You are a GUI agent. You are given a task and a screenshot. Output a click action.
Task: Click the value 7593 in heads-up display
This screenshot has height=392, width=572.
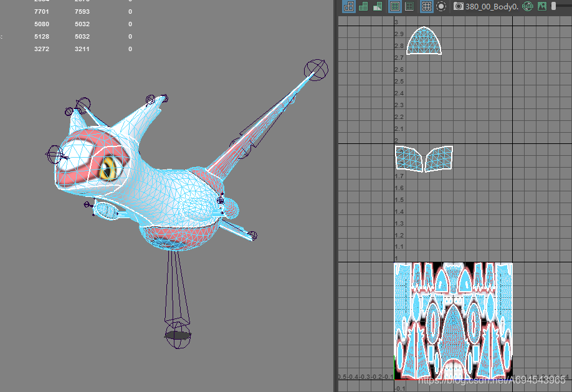[x=82, y=12]
